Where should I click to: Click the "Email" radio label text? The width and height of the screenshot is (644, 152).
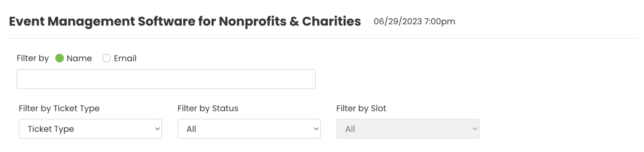click(x=125, y=58)
